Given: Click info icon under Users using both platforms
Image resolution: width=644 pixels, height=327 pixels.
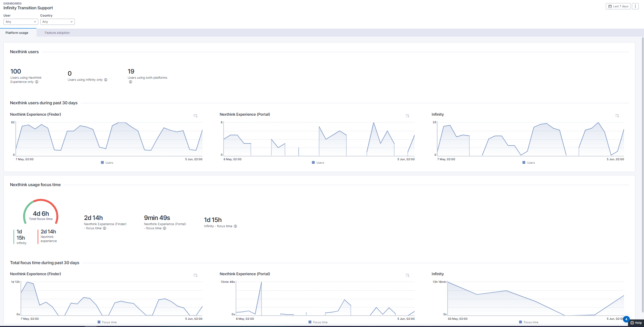Looking at the screenshot, I should pos(130,82).
